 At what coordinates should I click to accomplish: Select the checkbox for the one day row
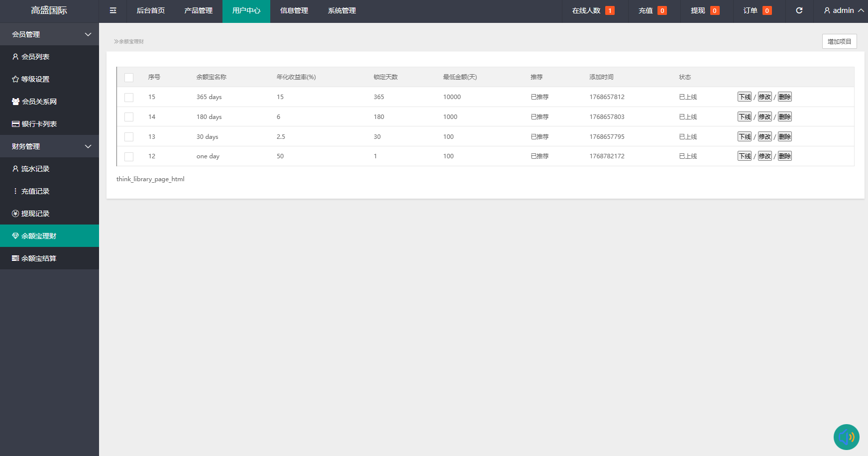(x=129, y=157)
